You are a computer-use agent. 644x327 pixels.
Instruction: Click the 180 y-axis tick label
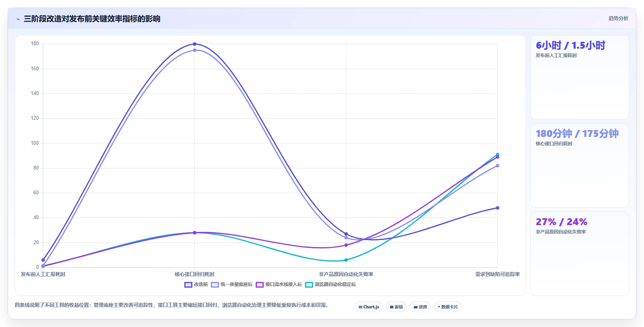35,44
